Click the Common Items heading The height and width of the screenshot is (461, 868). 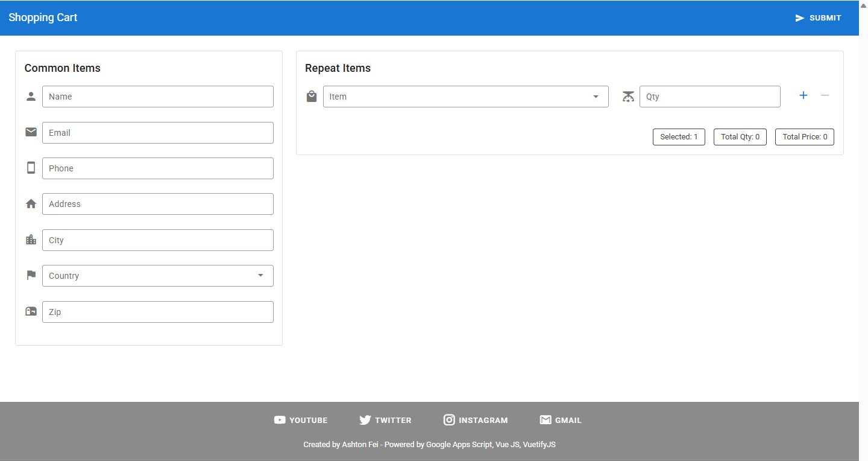(63, 68)
